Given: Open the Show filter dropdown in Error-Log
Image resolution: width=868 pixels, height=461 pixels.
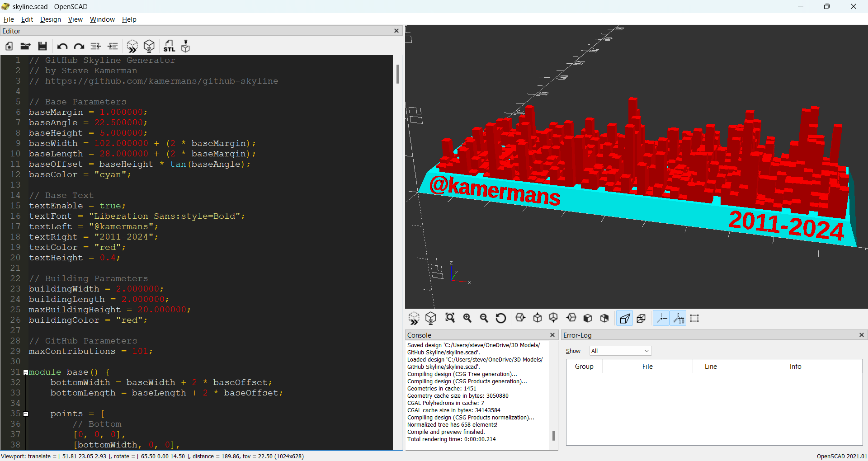Looking at the screenshot, I should tap(620, 351).
